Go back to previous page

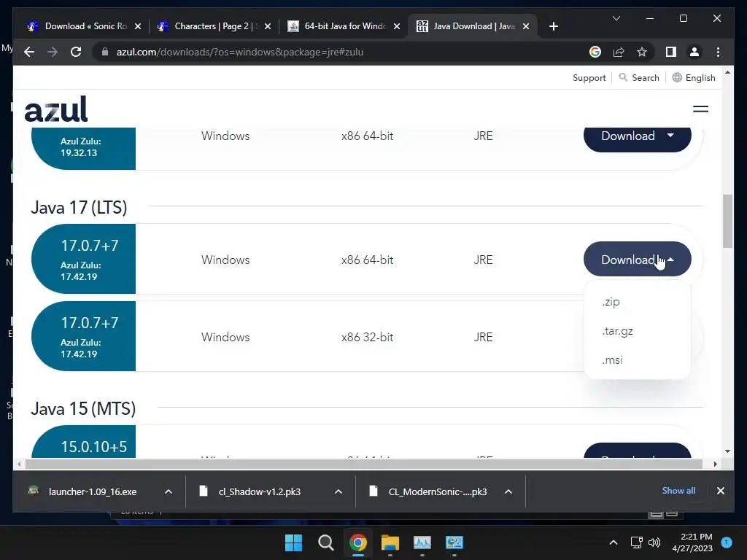[x=29, y=52]
